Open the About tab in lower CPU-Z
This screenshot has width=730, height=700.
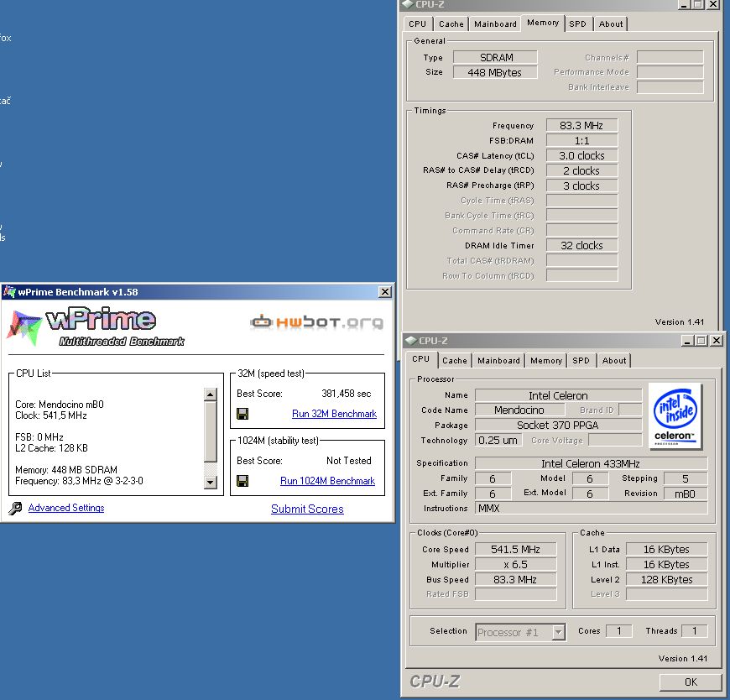(614, 360)
